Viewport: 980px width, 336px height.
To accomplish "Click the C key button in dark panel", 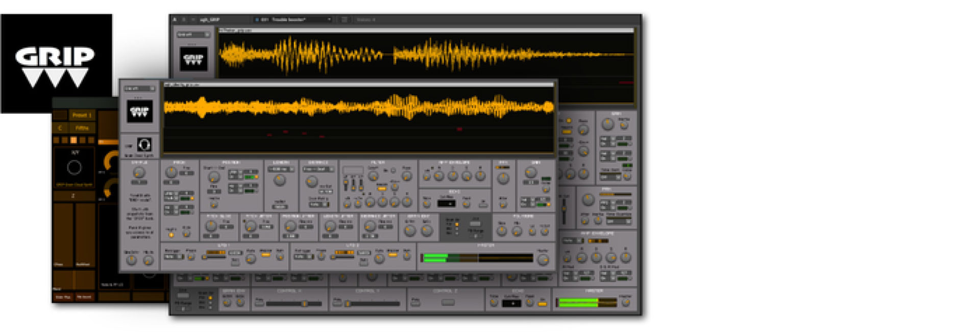I will coord(60,128).
